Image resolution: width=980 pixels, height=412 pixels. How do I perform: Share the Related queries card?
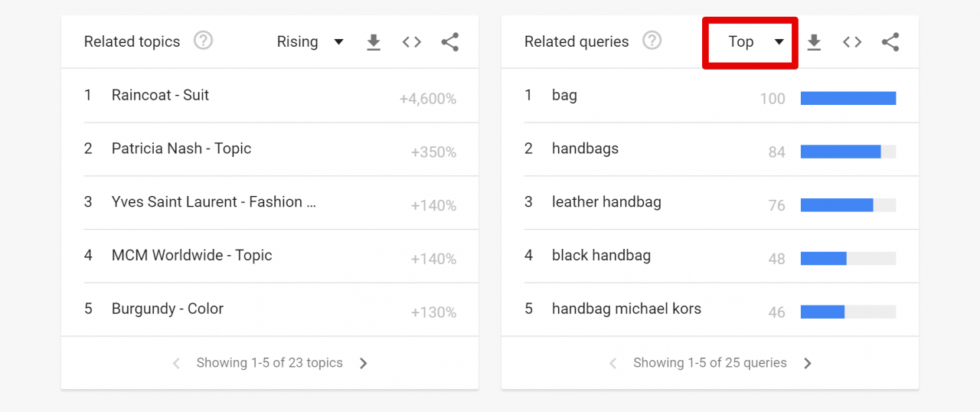pyautogui.click(x=890, y=42)
